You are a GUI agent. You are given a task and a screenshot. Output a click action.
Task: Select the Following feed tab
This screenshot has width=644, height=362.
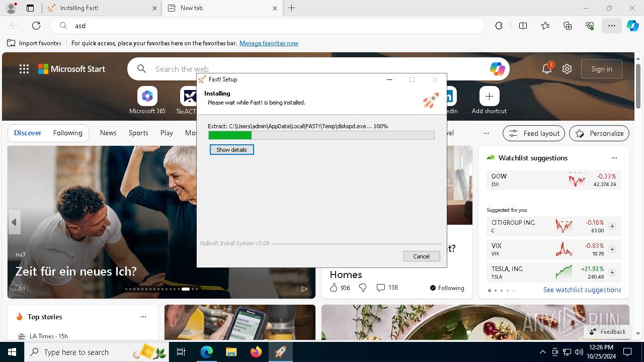click(67, 133)
